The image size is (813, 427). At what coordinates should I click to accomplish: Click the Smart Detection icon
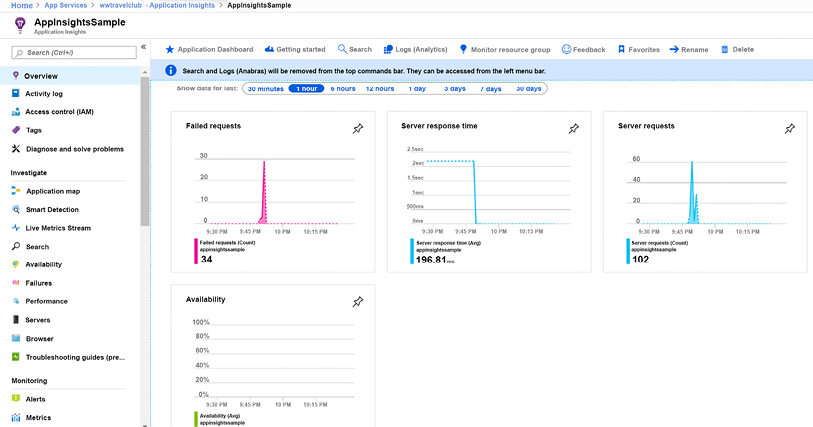tap(16, 209)
